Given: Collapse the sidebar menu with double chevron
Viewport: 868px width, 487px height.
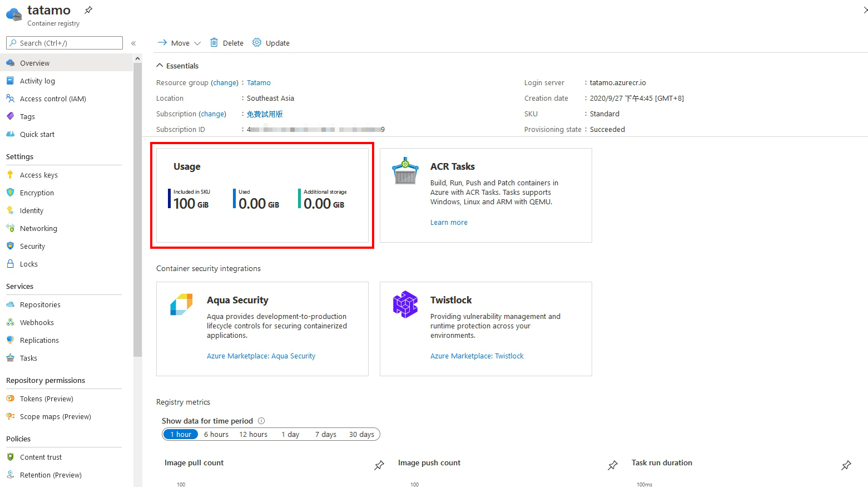Looking at the screenshot, I should click(133, 43).
